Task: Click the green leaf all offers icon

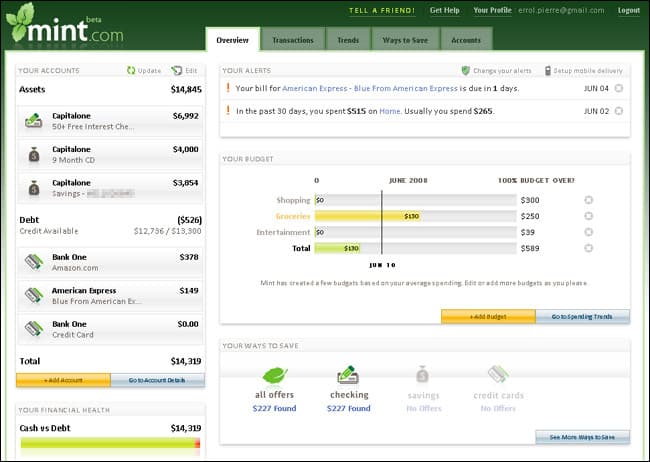Action: click(275, 375)
